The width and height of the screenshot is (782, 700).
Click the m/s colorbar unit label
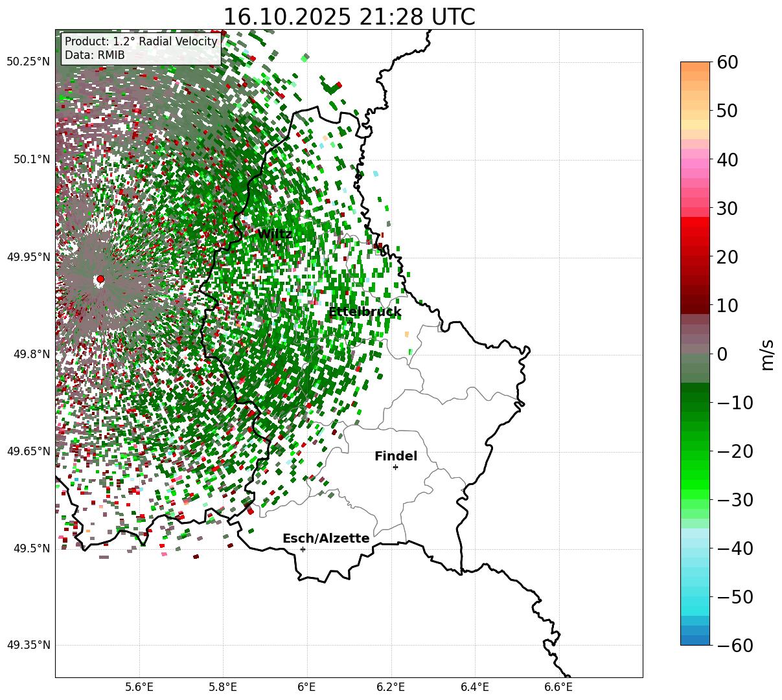(767, 354)
